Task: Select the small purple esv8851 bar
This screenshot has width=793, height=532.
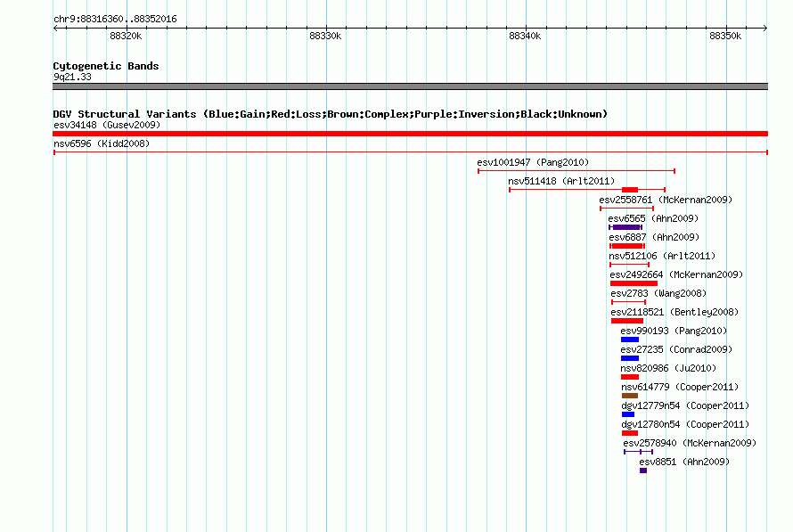Action: [643, 471]
